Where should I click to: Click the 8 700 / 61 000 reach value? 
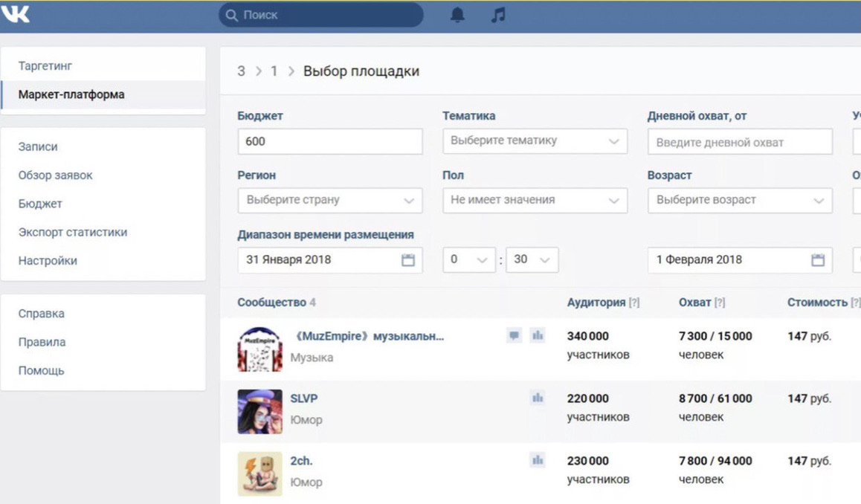[x=715, y=398]
